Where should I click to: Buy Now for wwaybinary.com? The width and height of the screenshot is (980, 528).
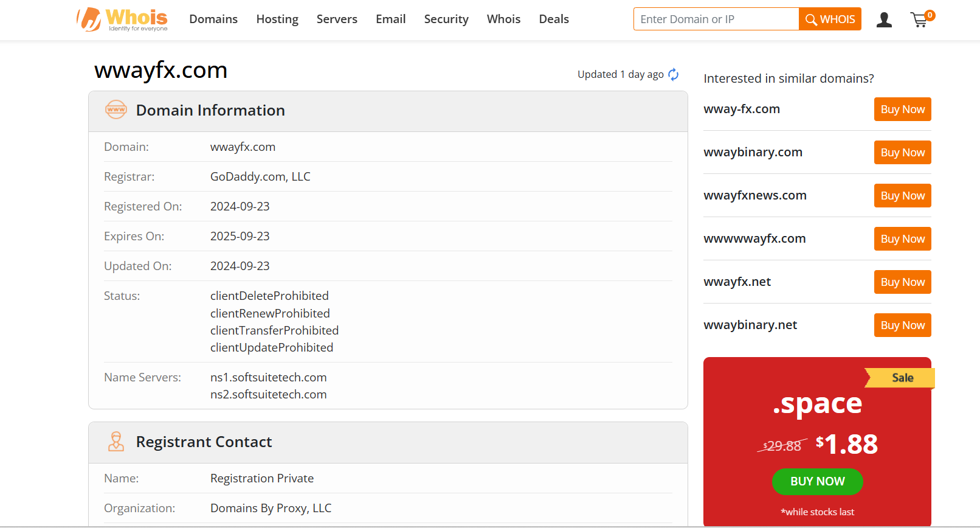click(x=902, y=153)
